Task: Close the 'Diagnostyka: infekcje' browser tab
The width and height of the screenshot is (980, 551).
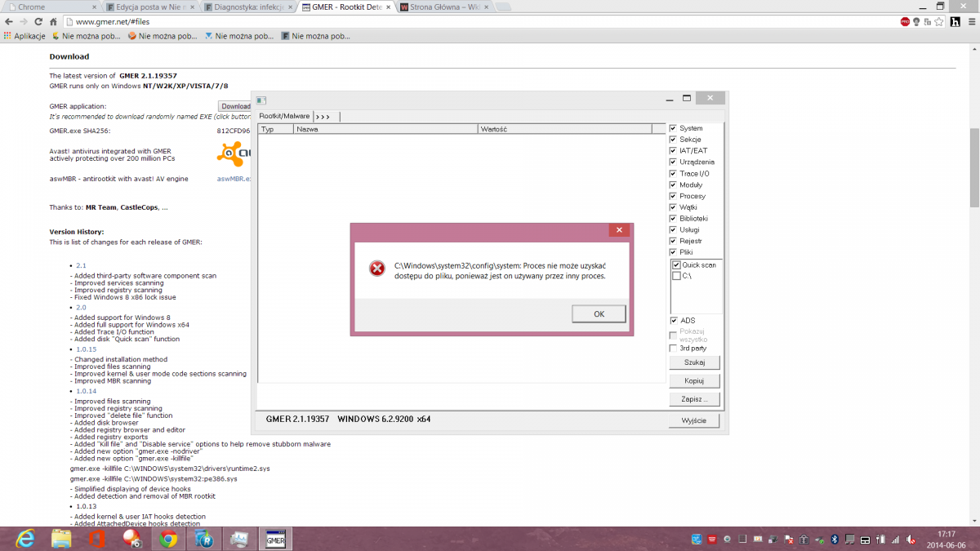Action: point(288,7)
